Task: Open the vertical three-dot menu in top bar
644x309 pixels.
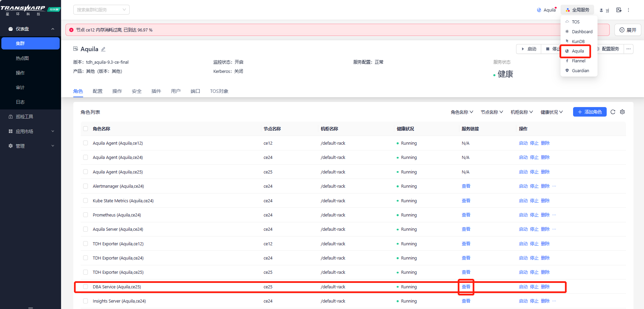Action: pos(628,10)
